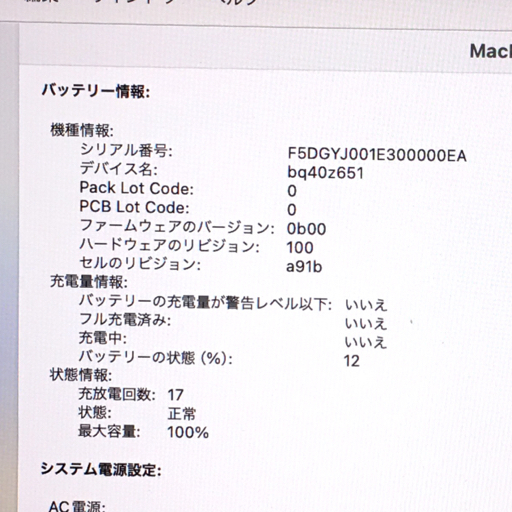This screenshot has width=512, height=512.
Task: Click the 機種情報 subsection heading
Action: 82,130
